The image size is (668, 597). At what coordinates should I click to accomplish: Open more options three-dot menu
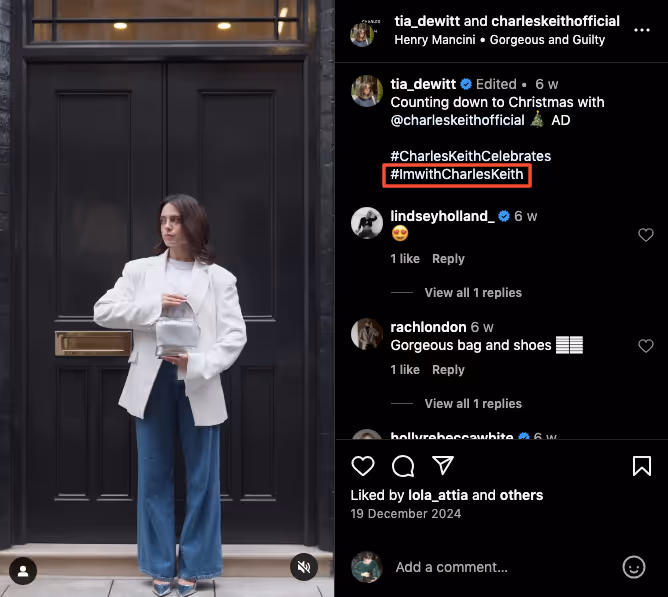642,30
